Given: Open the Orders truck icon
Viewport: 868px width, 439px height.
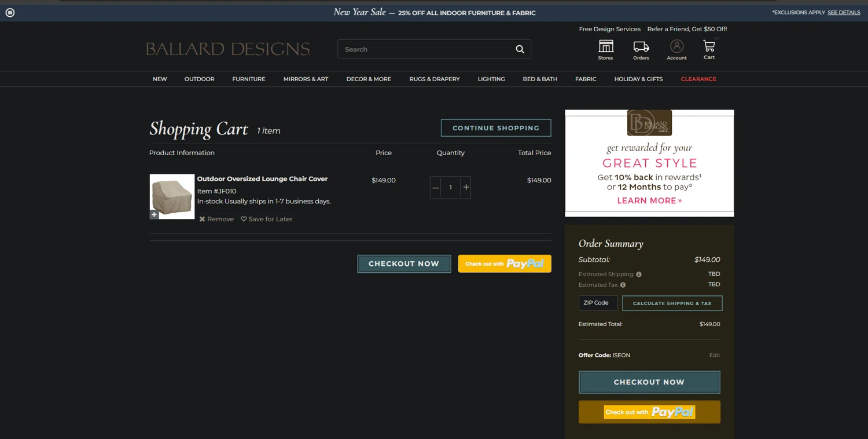Looking at the screenshot, I should [641, 50].
